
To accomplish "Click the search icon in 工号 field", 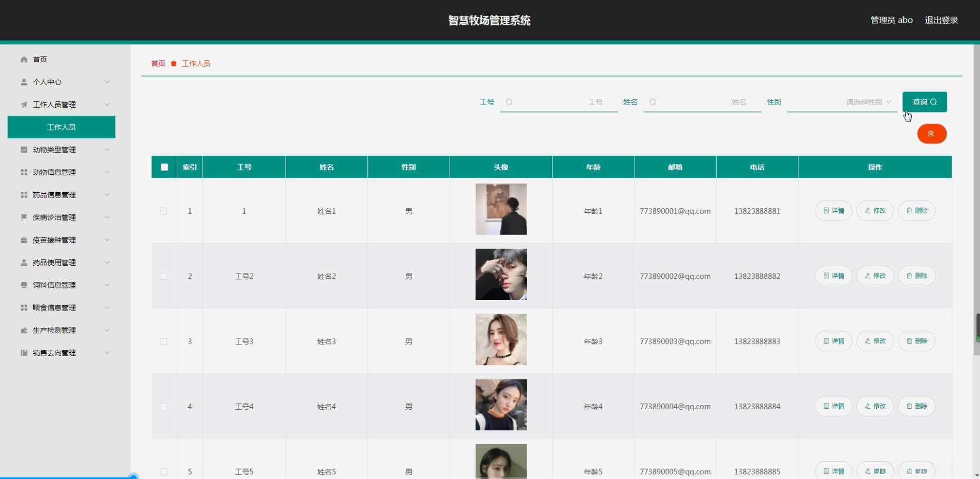I will tap(509, 102).
